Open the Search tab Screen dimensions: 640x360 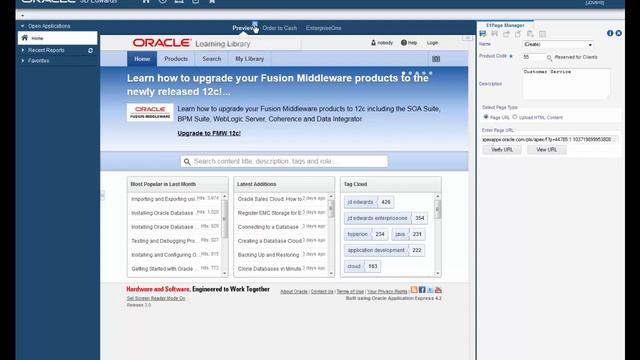tap(211, 59)
